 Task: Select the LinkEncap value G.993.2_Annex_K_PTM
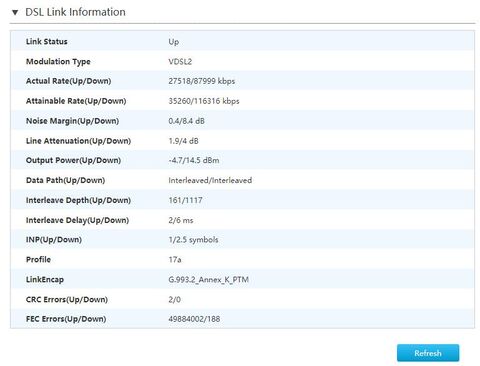(x=208, y=279)
